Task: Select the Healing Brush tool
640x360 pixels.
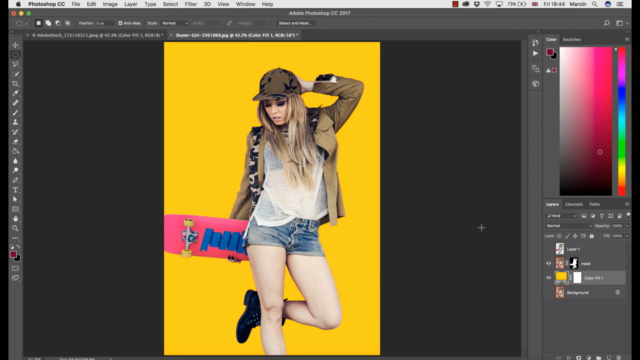Action: [x=16, y=103]
